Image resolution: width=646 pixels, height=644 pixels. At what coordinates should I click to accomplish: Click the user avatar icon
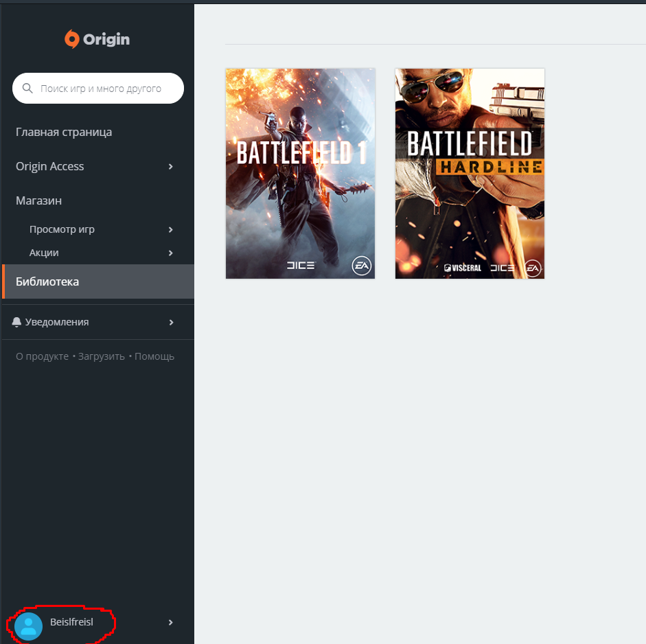pos(28,626)
